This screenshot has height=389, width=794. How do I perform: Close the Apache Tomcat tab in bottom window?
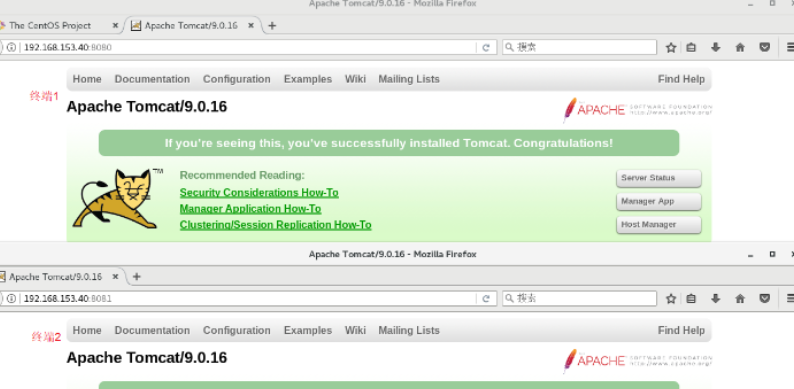pyautogui.click(x=115, y=277)
